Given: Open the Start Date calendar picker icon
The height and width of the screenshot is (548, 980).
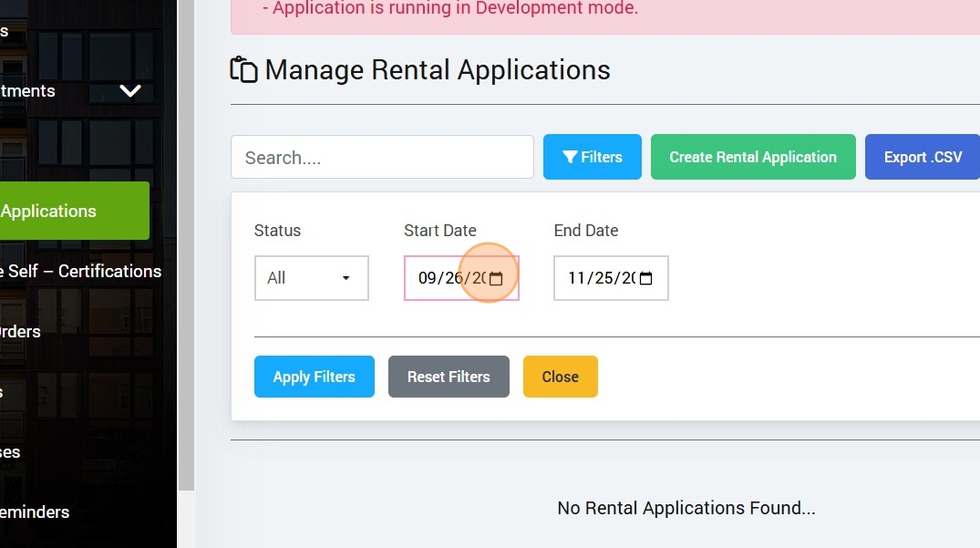Looking at the screenshot, I should 496,279.
